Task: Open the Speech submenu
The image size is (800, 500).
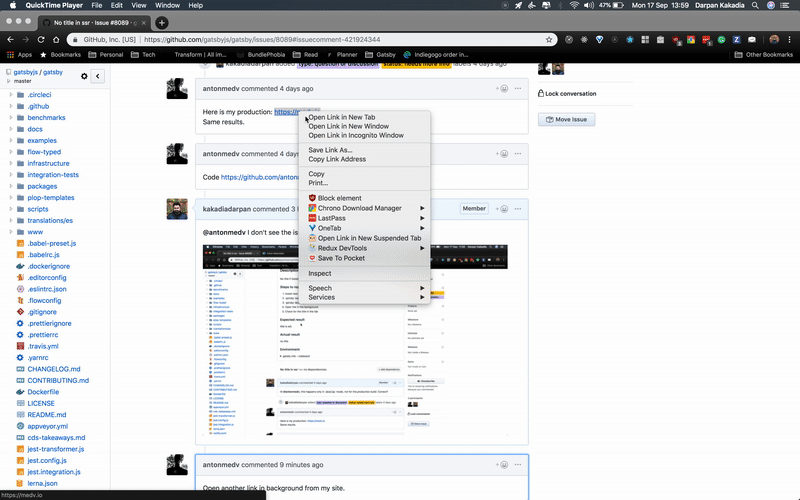Action: click(365, 288)
